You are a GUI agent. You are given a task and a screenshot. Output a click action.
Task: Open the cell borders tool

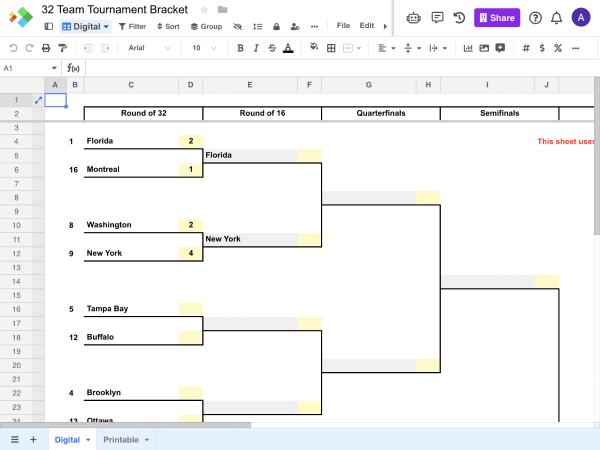pyautogui.click(x=331, y=48)
